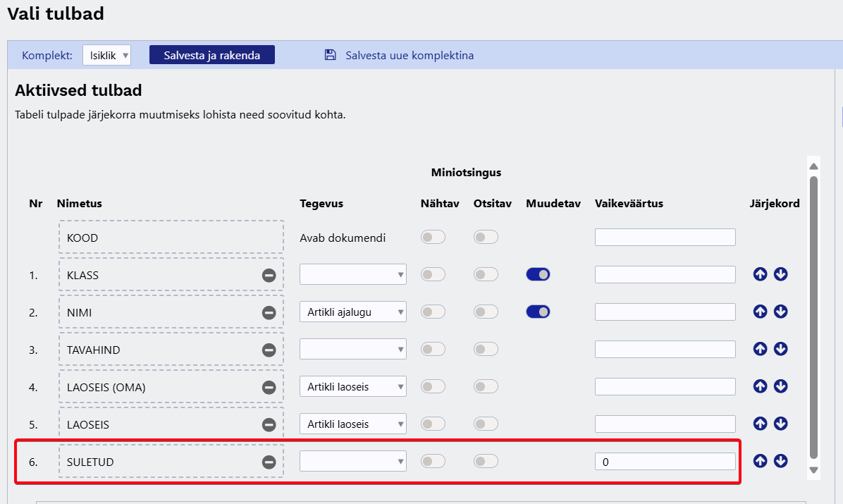Click the Salvesta ja rakenda button

pos(211,55)
